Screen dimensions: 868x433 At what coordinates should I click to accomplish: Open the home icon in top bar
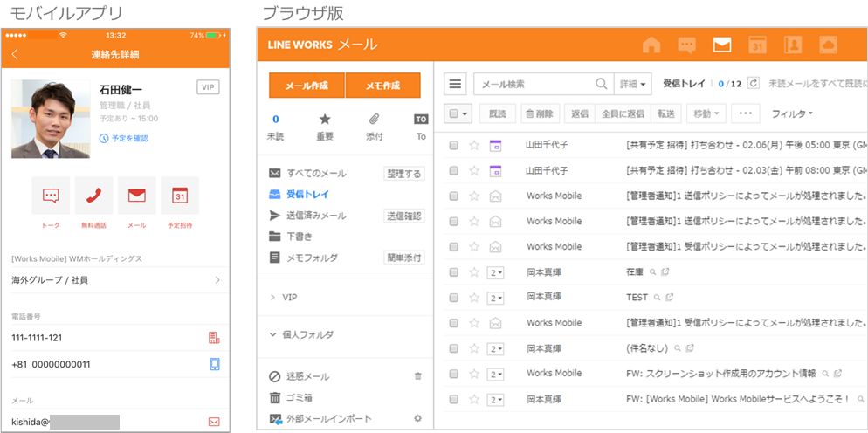pyautogui.click(x=651, y=45)
